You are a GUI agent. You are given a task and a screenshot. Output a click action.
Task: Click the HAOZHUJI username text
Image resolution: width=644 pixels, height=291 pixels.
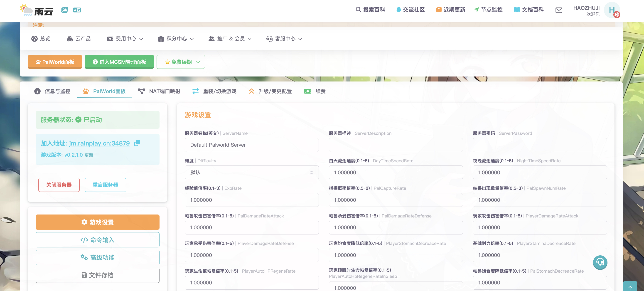click(x=586, y=8)
